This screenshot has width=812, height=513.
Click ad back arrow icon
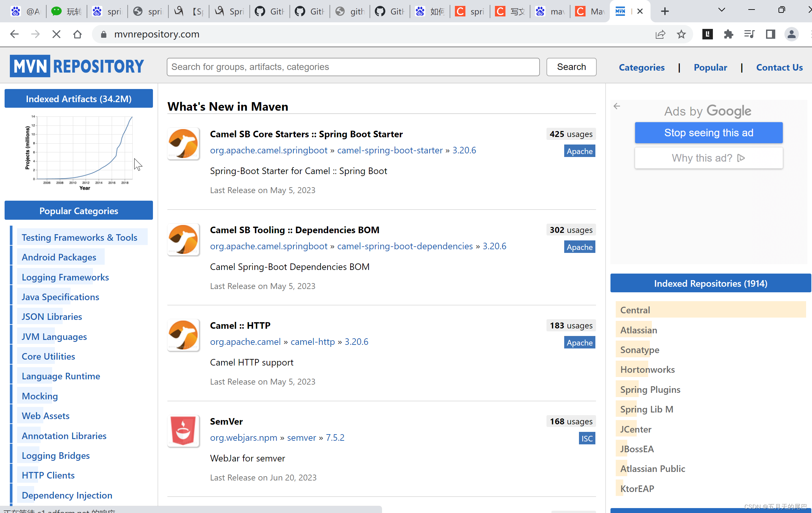click(x=617, y=106)
